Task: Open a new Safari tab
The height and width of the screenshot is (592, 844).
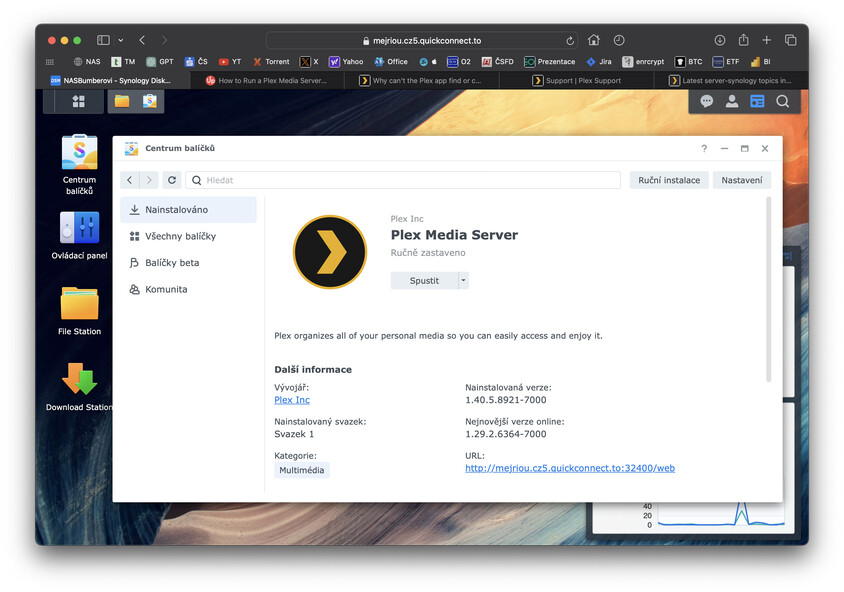Action: pos(766,40)
